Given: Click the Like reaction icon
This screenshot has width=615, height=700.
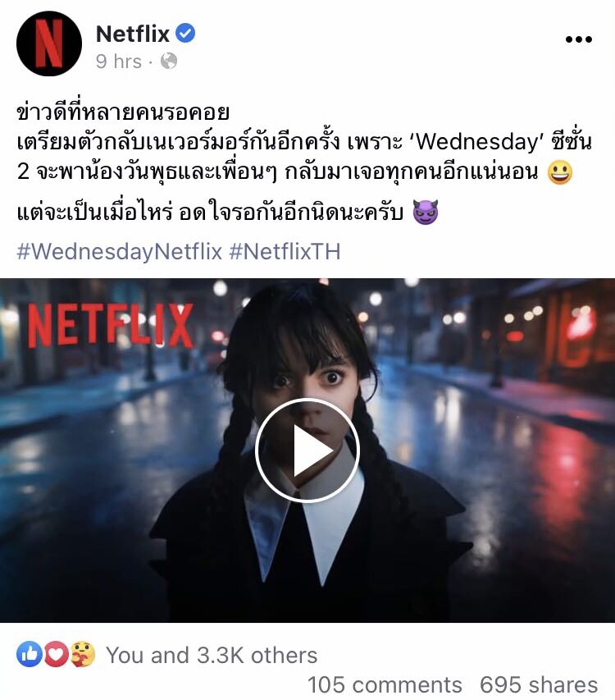Looking at the screenshot, I should click(x=30, y=655).
